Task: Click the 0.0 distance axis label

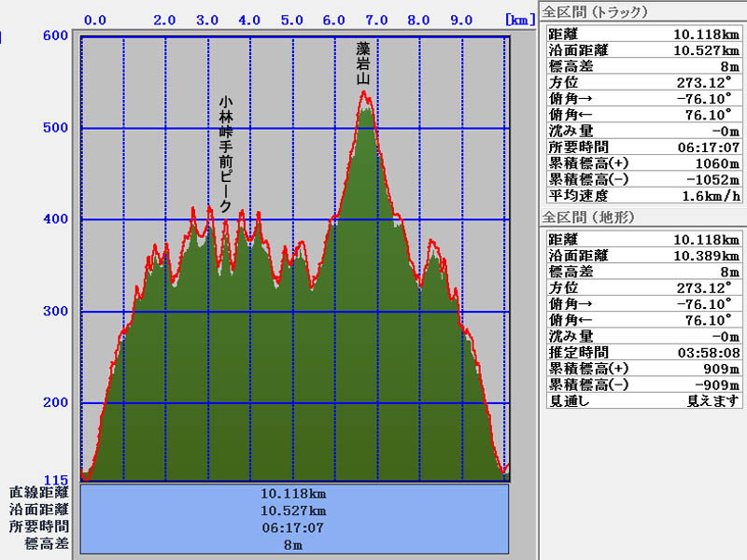Action: tap(94, 19)
